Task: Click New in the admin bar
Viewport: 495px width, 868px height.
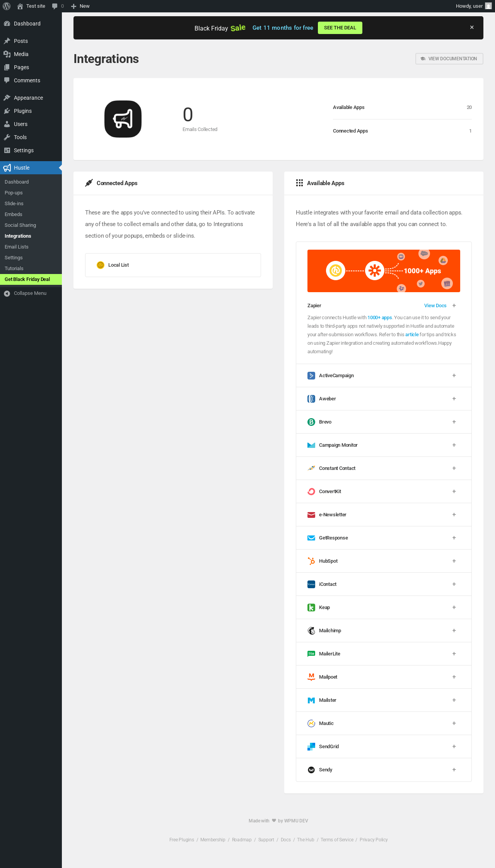Action: click(x=80, y=6)
